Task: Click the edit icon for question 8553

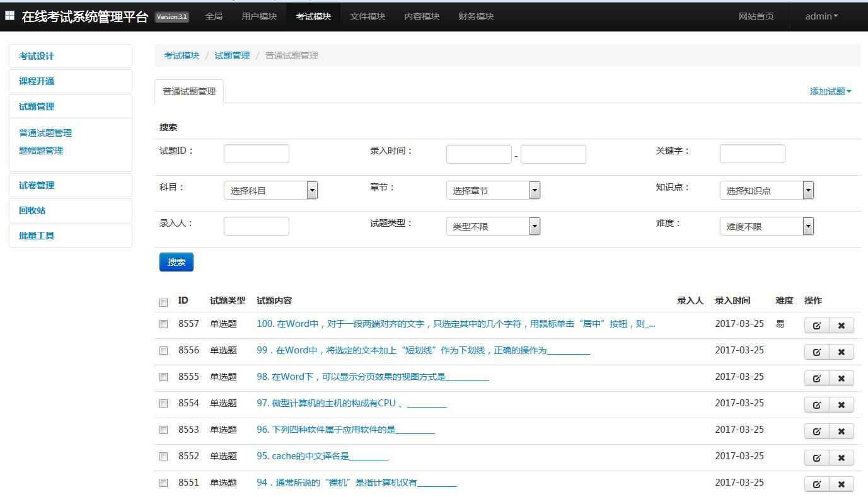Action: click(x=816, y=431)
